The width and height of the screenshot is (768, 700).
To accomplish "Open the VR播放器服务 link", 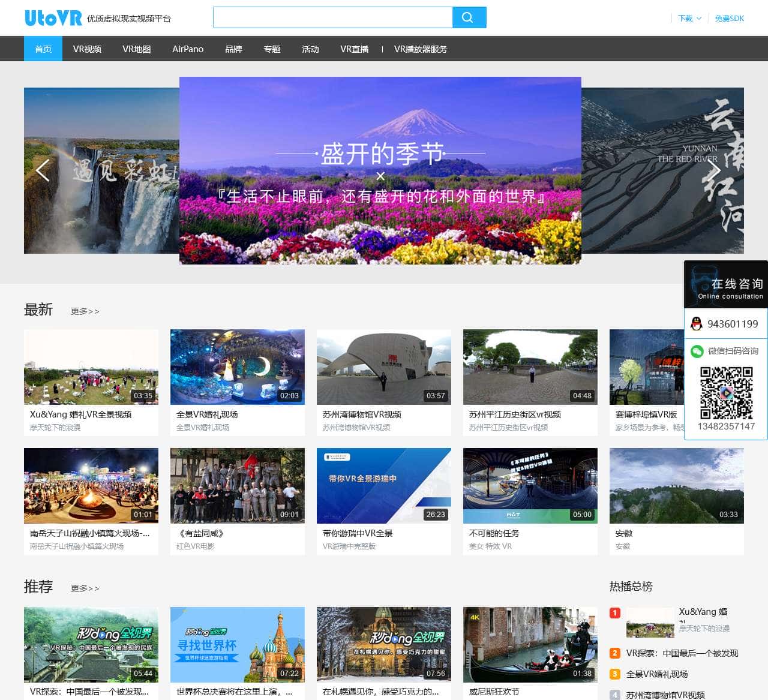I will (420, 49).
